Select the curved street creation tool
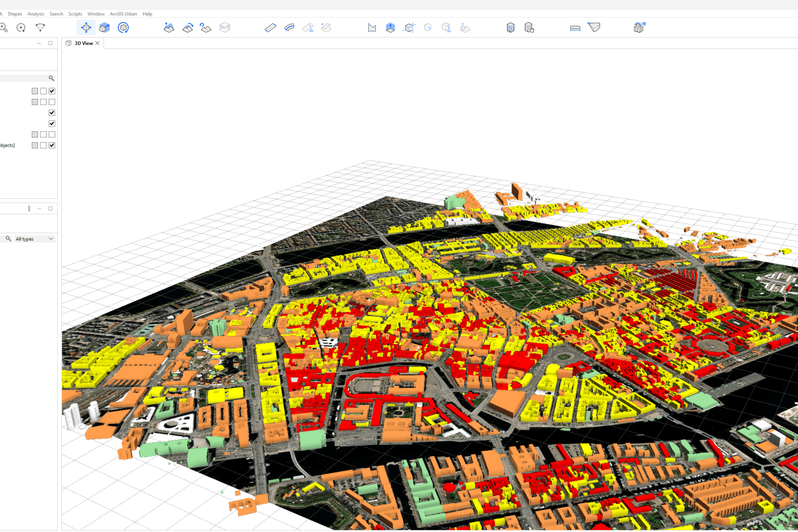The height and width of the screenshot is (532, 798). [289, 27]
